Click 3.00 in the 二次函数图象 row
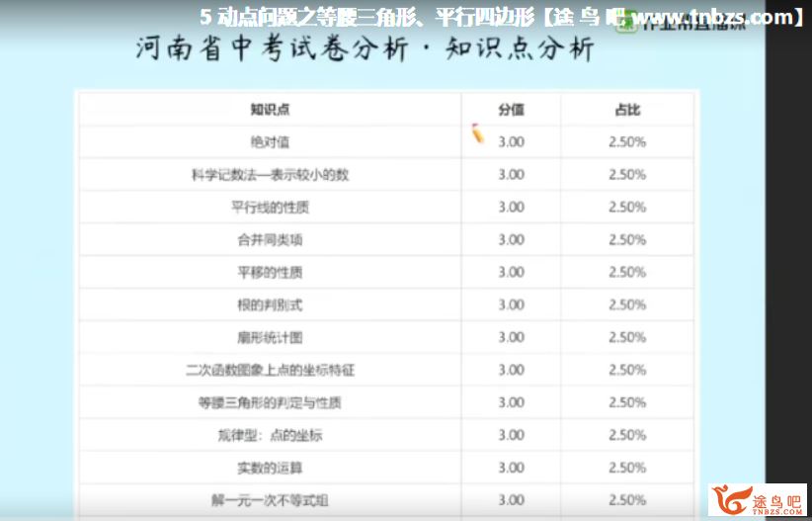This screenshot has height=521, width=812. pyautogui.click(x=511, y=370)
